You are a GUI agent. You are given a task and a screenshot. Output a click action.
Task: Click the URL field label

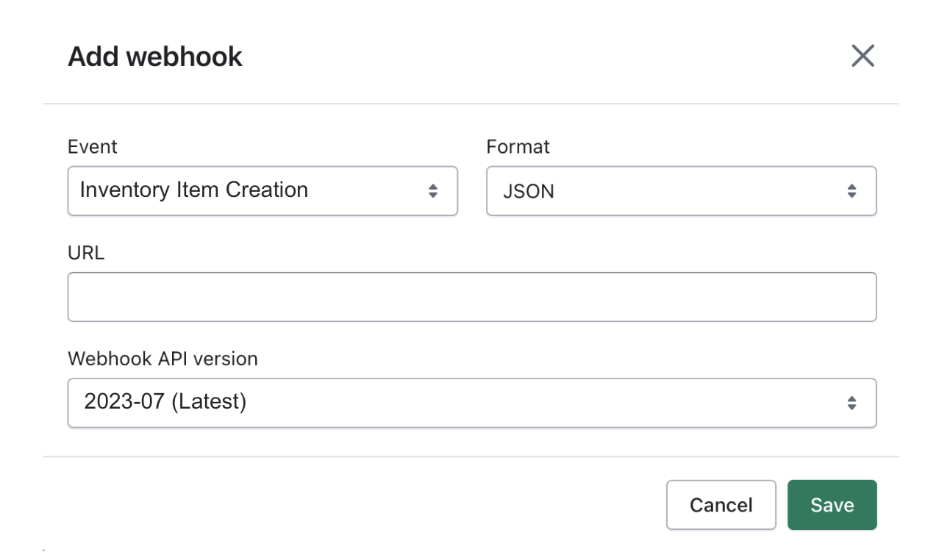click(86, 253)
